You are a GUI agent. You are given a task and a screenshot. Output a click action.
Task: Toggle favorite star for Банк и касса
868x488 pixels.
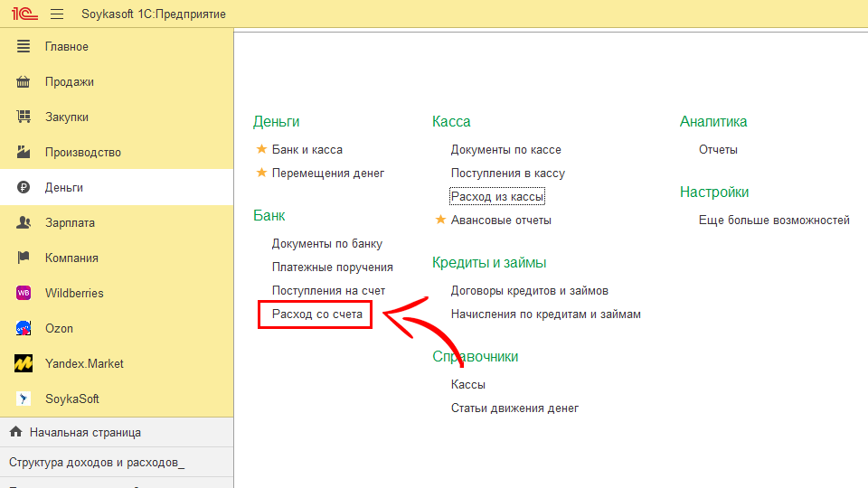click(262, 150)
